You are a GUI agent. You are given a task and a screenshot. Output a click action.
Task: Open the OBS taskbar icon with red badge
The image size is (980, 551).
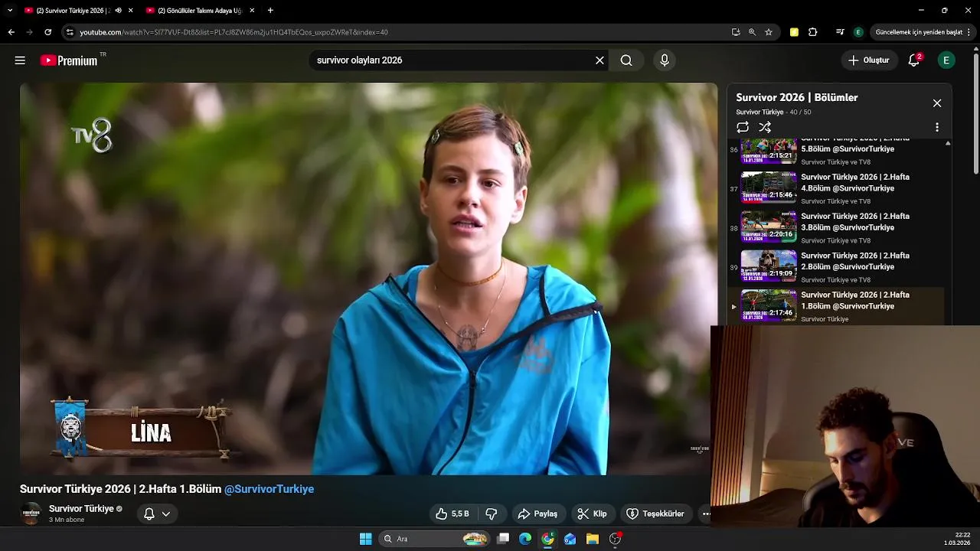click(x=615, y=539)
